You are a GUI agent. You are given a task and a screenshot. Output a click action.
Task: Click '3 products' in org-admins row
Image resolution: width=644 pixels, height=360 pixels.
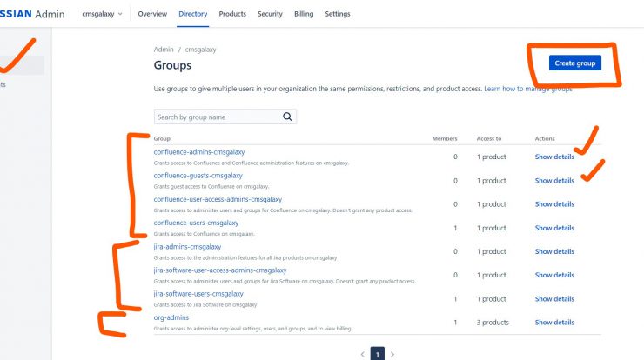[x=493, y=323]
